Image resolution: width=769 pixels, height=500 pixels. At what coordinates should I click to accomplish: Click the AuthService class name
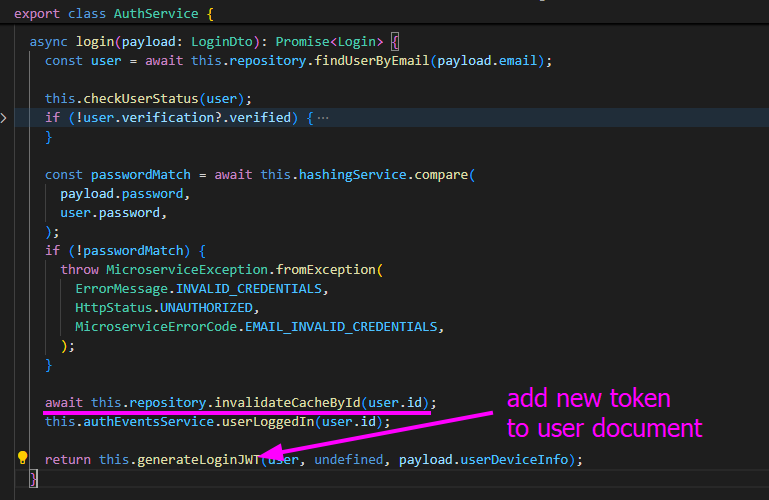click(156, 13)
